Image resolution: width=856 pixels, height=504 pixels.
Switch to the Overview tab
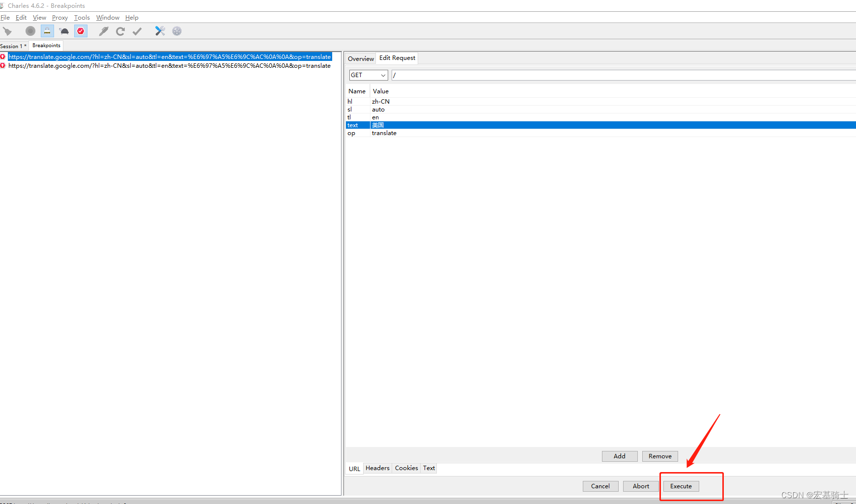click(x=361, y=58)
